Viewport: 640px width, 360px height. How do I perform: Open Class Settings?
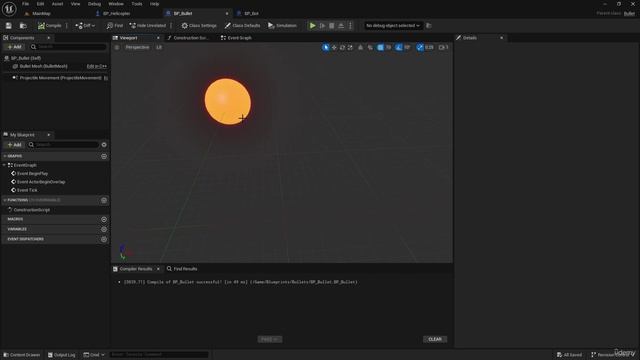point(199,26)
